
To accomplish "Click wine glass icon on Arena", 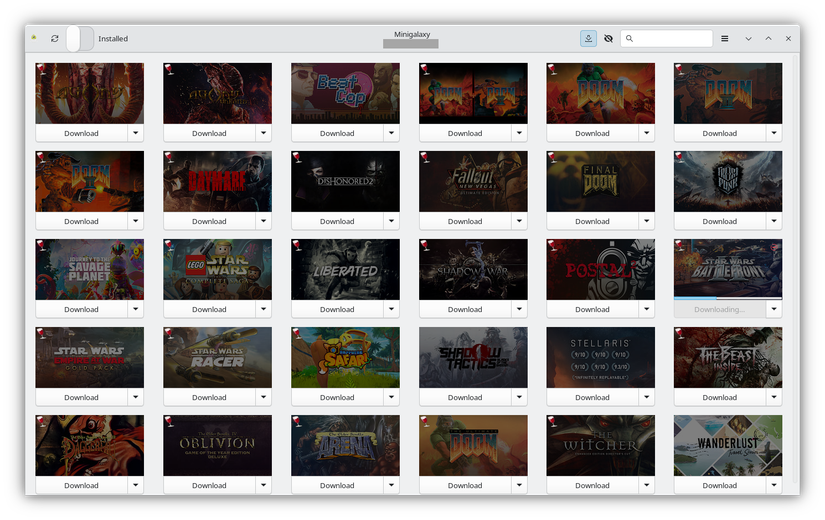I will pos(297,421).
